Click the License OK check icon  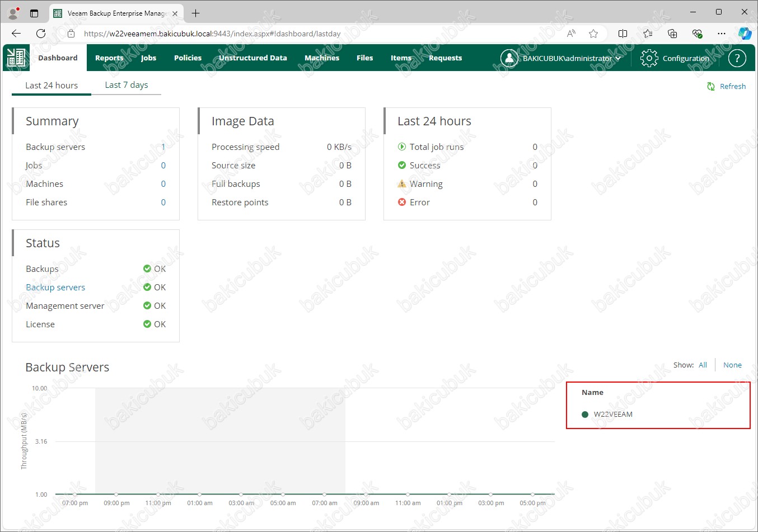147,324
